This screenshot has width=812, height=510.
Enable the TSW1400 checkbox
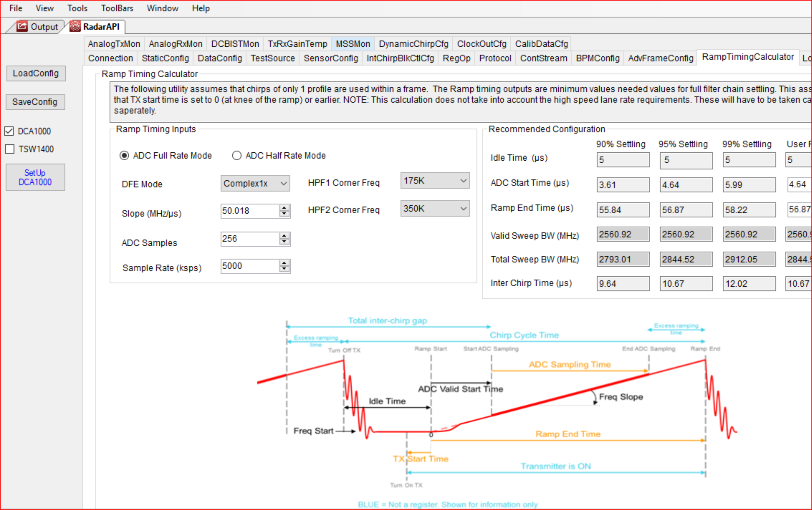(9, 149)
